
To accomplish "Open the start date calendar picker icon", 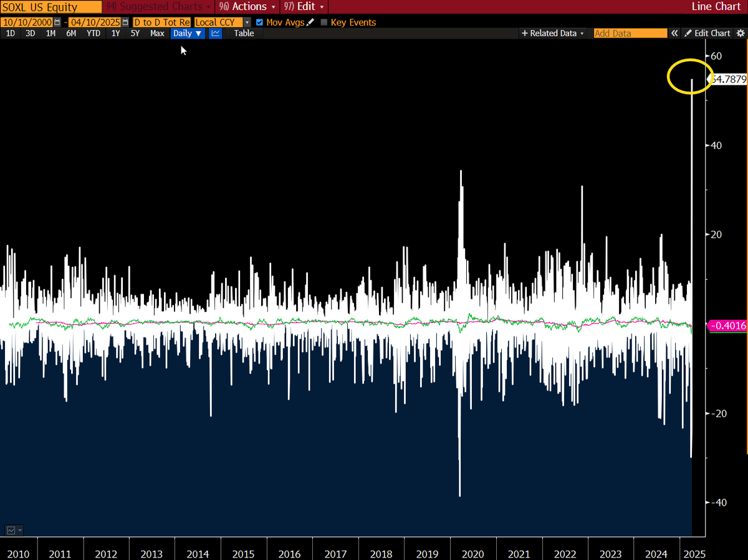I will [57, 22].
